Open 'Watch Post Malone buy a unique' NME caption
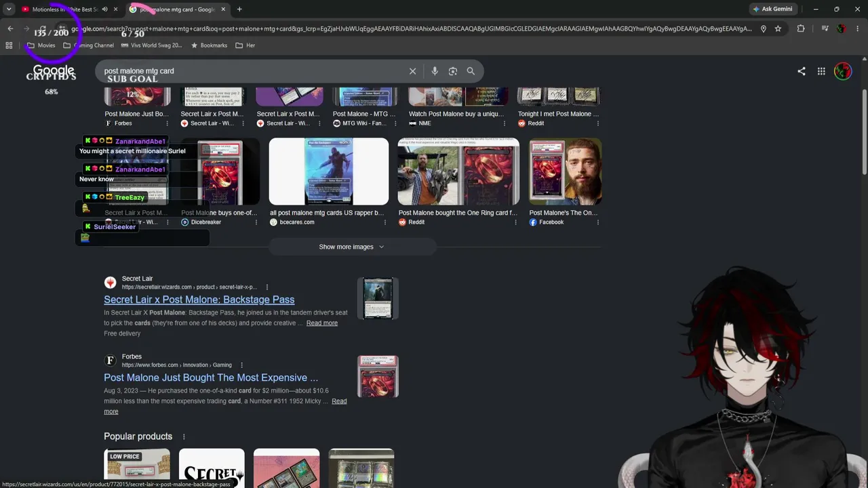 click(456, 114)
